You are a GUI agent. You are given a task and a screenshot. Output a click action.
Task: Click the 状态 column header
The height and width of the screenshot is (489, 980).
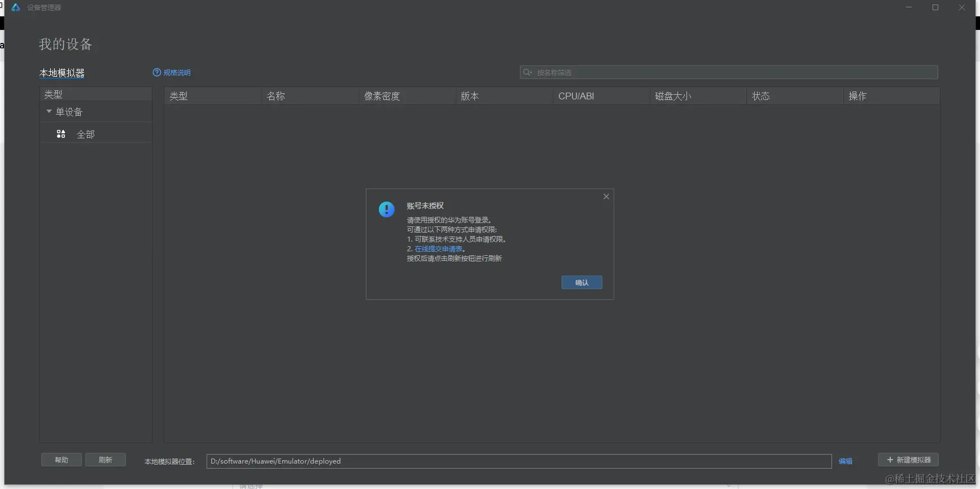[x=795, y=96]
